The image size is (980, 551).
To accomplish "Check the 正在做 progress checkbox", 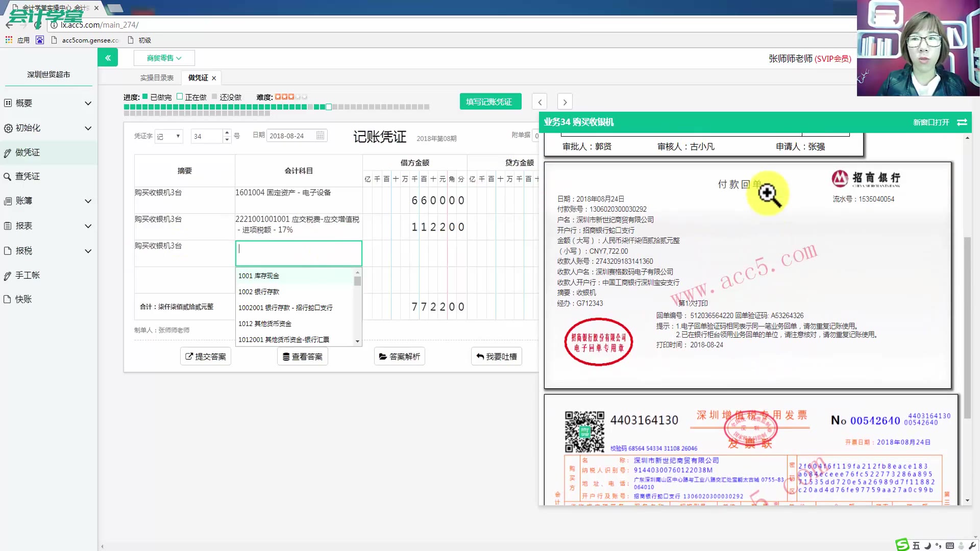I will pos(180,96).
